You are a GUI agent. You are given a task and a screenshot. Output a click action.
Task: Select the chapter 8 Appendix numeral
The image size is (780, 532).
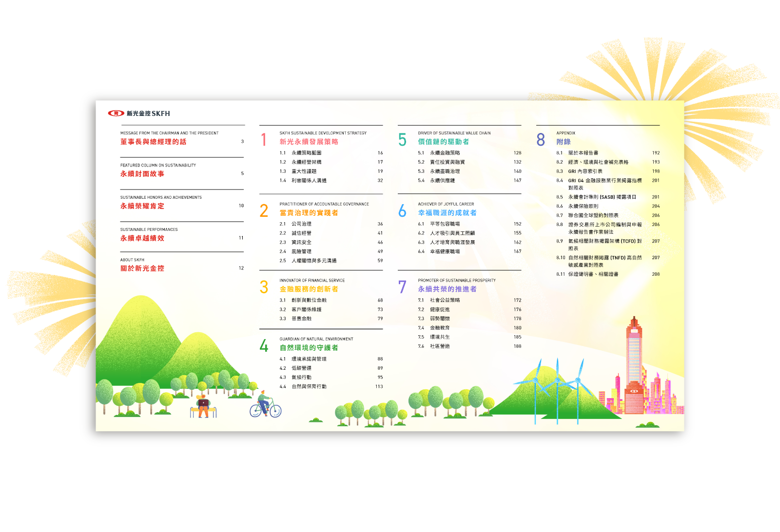pyautogui.click(x=540, y=140)
